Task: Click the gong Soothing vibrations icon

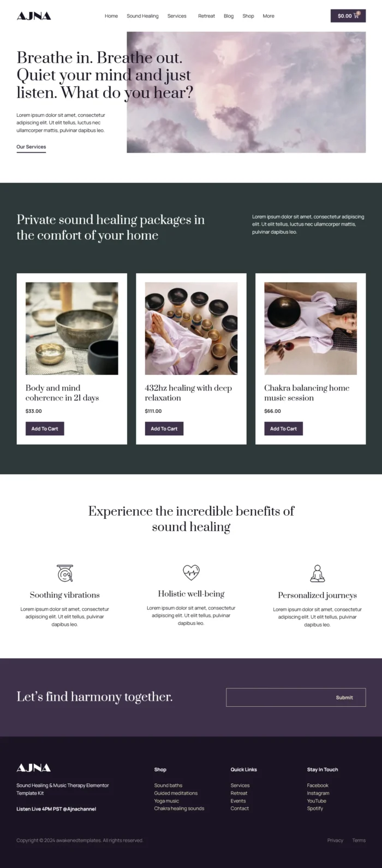Action: [x=65, y=573]
